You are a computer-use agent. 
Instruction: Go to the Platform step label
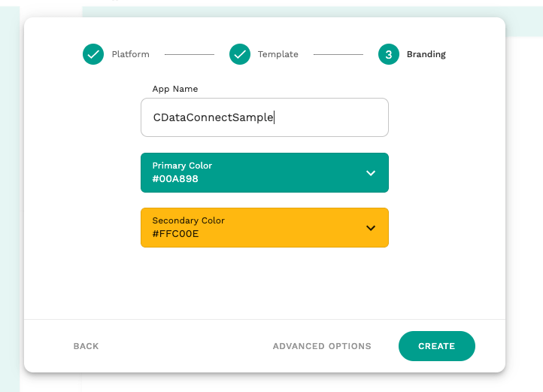pos(131,54)
